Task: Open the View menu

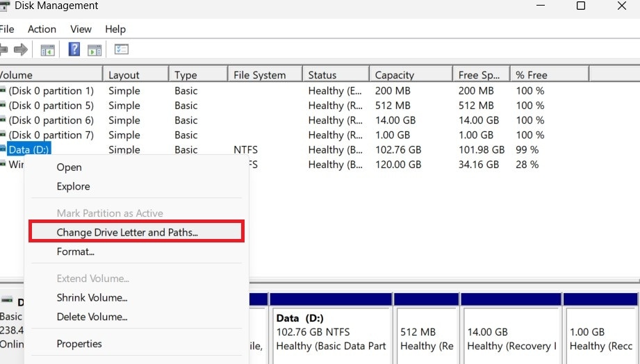Action: (81, 29)
